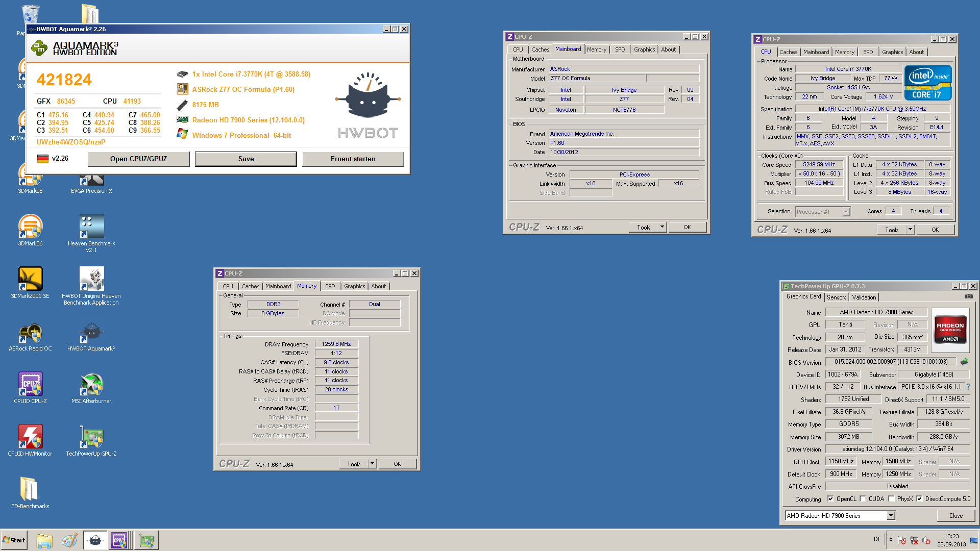Click the Intel Core i7-3770K CPU chip icon
980x551 pixels.
[x=182, y=74]
